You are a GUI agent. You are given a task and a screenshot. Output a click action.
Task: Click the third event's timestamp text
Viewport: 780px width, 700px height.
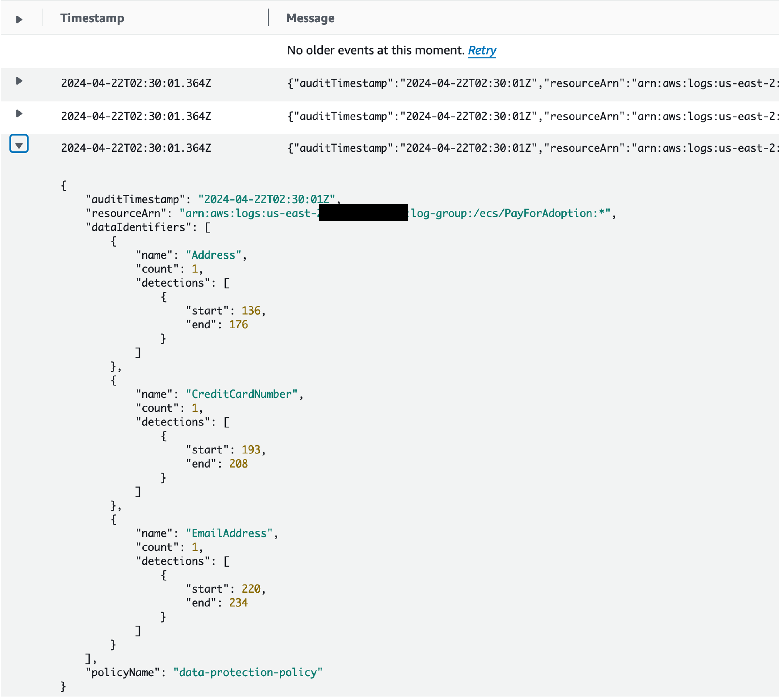(137, 148)
